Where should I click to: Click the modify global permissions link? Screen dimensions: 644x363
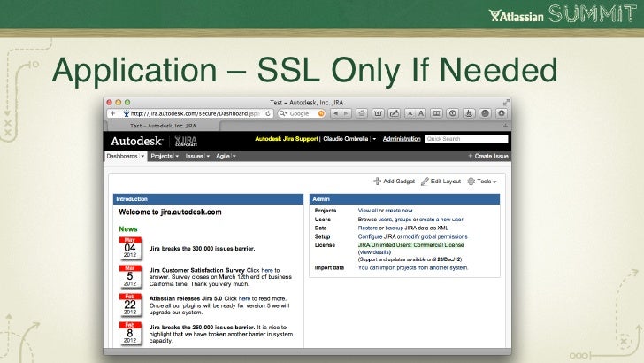(x=435, y=236)
